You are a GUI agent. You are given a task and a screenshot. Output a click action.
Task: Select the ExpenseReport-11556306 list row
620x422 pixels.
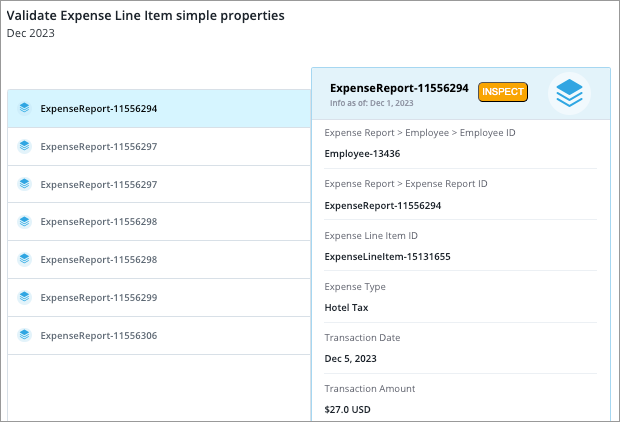coord(159,335)
